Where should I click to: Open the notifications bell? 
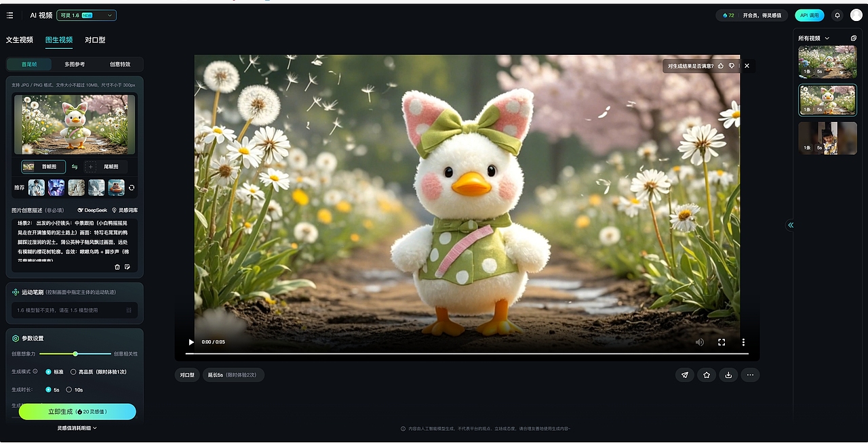[837, 15]
